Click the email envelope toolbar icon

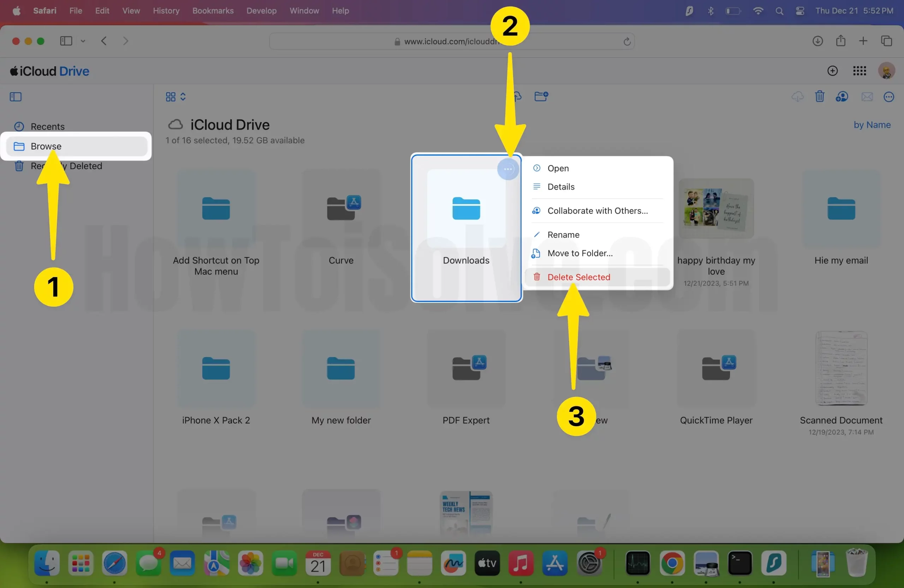[867, 97]
